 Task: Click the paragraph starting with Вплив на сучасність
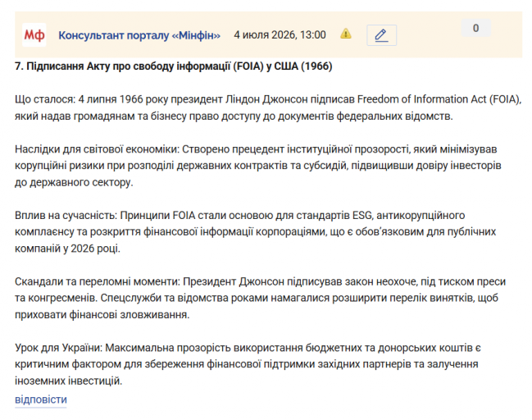(255, 232)
